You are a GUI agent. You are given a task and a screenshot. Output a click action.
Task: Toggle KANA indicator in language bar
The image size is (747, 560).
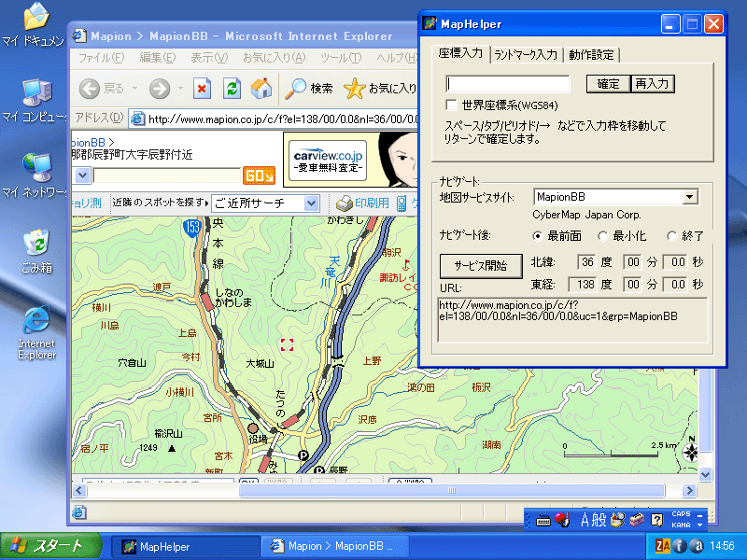pyautogui.click(x=681, y=525)
